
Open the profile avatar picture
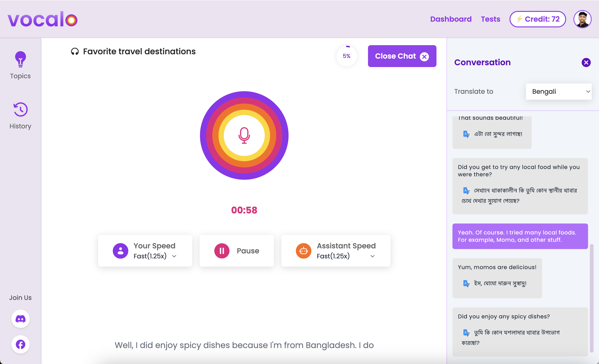(x=582, y=19)
